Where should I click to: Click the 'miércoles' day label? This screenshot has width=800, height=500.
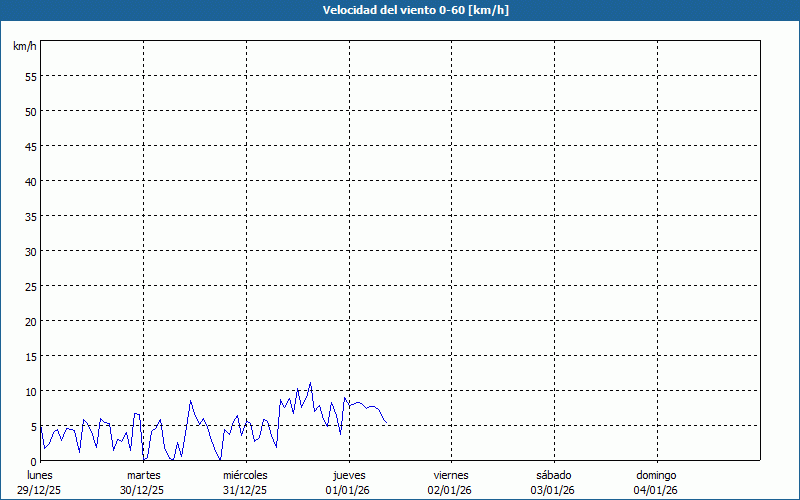click(246, 475)
